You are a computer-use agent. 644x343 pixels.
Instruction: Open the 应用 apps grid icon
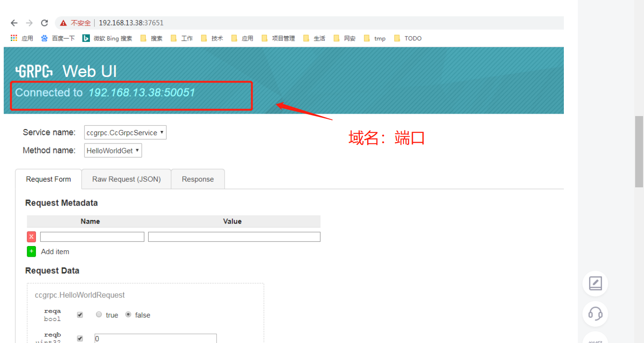(14, 38)
